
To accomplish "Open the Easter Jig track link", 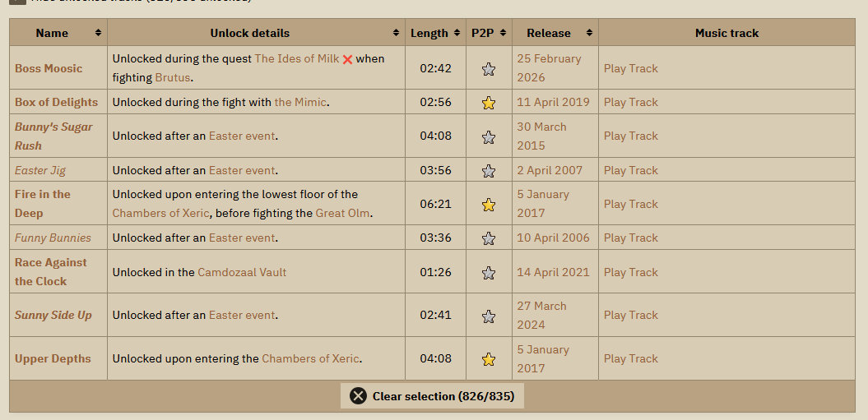I will point(39,170).
